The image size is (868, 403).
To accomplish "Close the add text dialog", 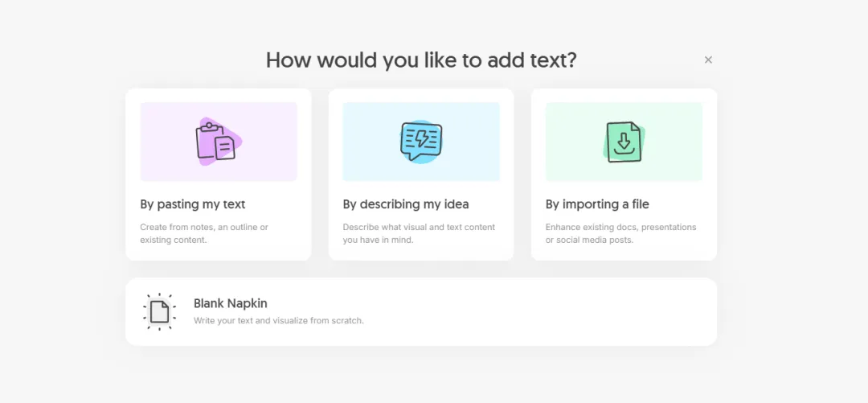I will coord(708,60).
